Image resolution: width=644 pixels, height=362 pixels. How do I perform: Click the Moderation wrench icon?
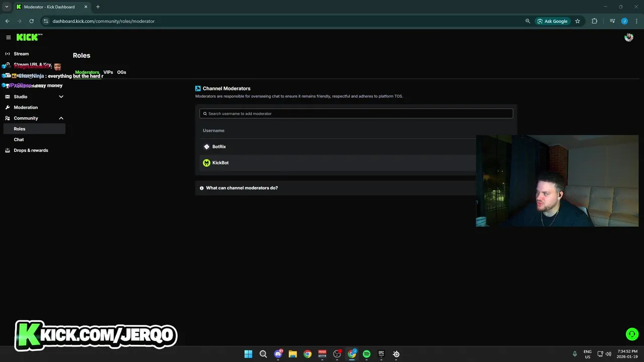coord(8,108)
